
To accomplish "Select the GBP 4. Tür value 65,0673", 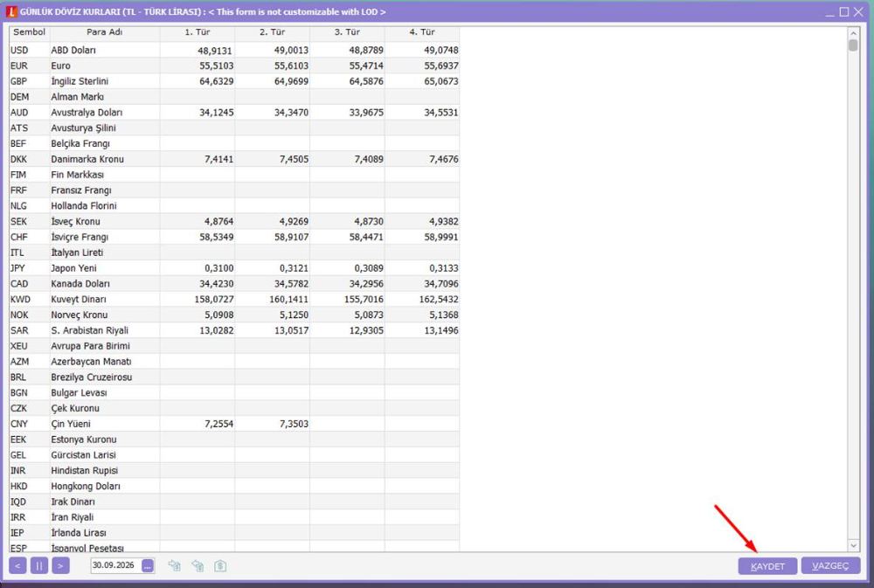I will [440, 81].
